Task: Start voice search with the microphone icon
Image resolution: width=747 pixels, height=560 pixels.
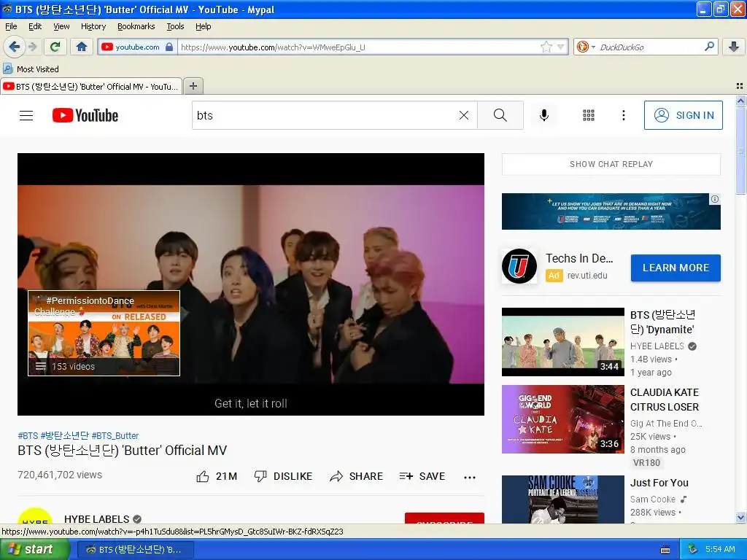Action: 544,115
